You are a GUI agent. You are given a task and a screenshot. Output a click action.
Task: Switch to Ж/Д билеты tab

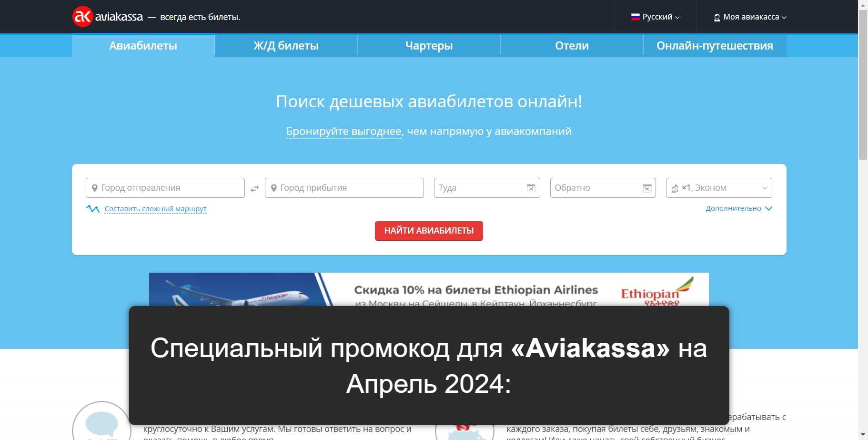click(286, 46)
